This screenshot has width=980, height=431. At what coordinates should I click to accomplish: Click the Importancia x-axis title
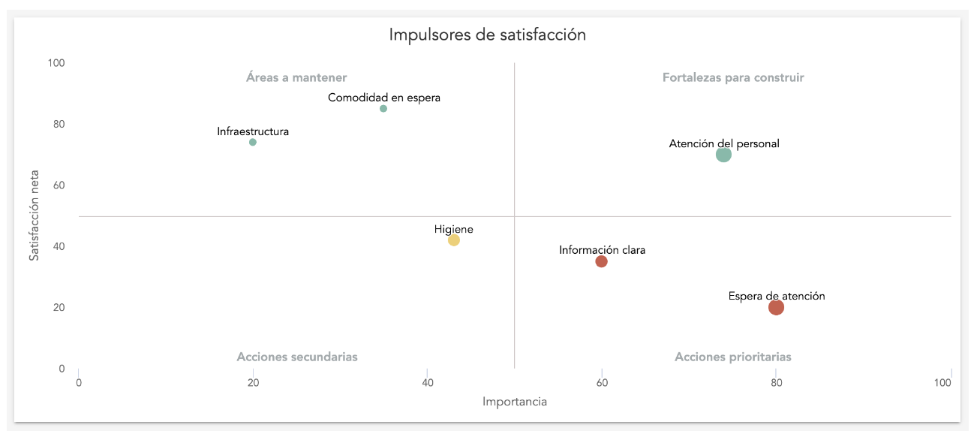coord(514,402)
